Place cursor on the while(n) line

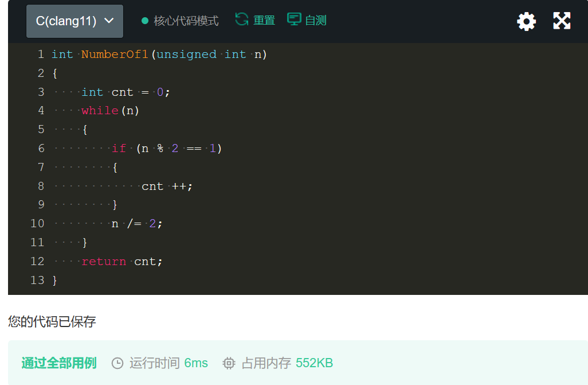[111, 110]
